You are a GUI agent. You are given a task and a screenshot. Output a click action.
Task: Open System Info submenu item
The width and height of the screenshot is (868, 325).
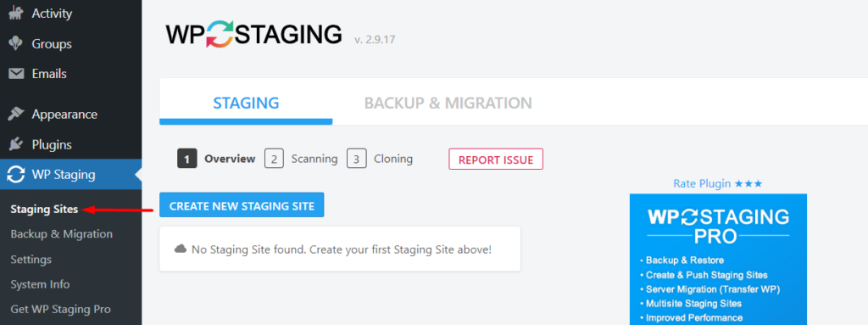(40, 284)
